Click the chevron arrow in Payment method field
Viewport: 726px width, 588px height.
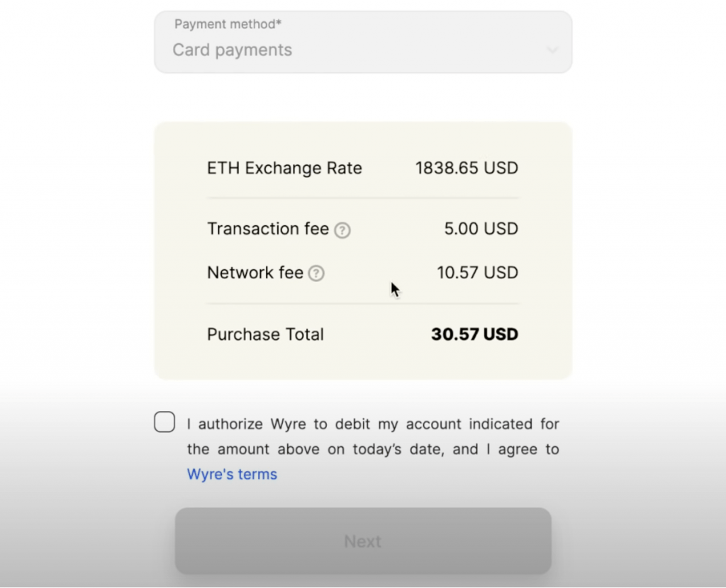552,50
